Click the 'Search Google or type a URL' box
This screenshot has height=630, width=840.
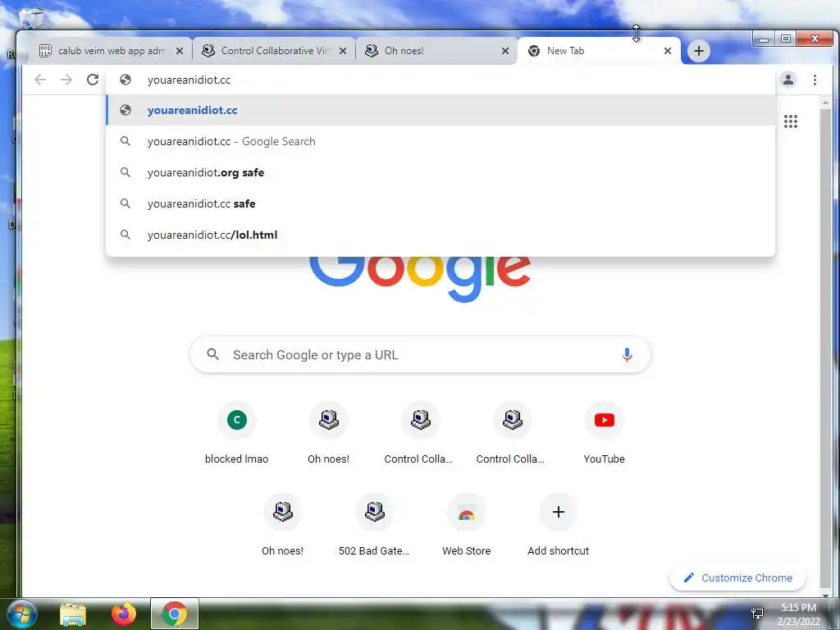click(x=421, y=354)
